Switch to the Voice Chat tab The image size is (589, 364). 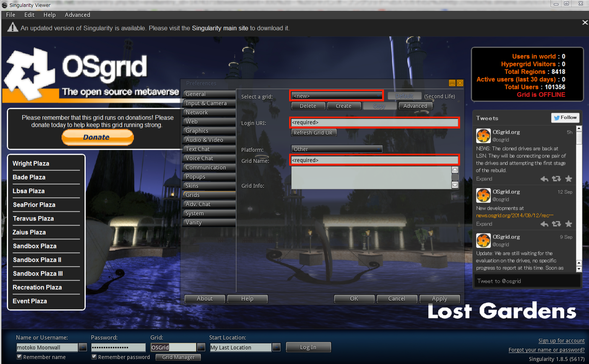[209, 158]
